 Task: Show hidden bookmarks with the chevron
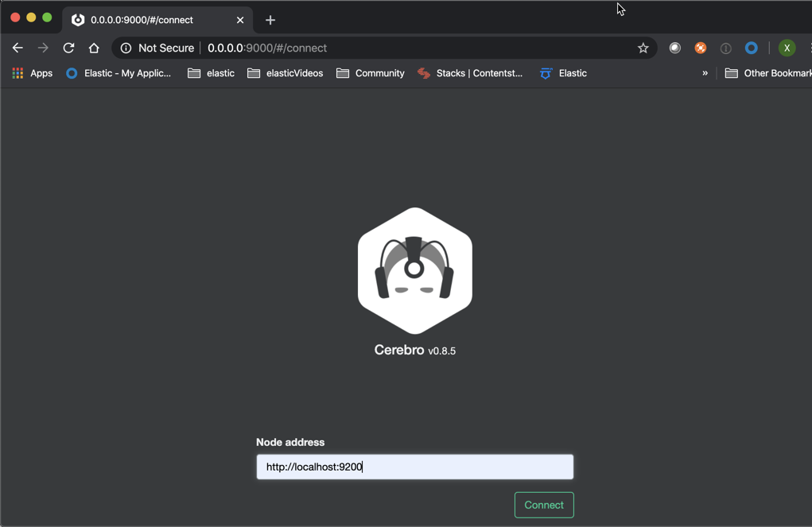point(705,73)
